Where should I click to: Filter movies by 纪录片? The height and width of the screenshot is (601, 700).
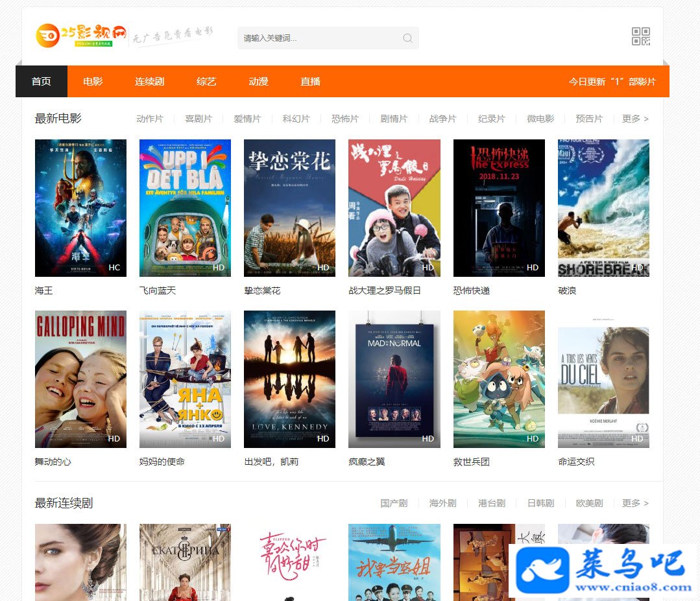click(492, 119)
